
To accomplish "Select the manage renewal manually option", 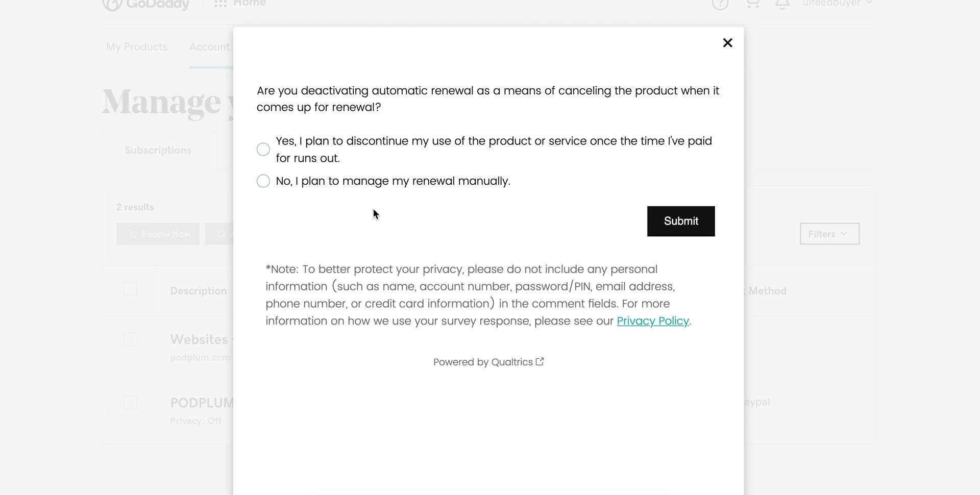I will (263, 181).
